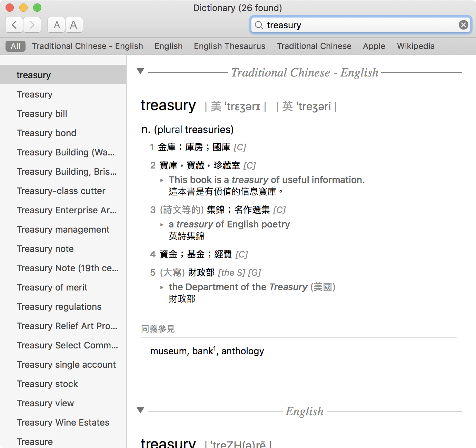
Task: Click the forward navigation arrow
Action: pyautogui.click(x=32, y=25)
